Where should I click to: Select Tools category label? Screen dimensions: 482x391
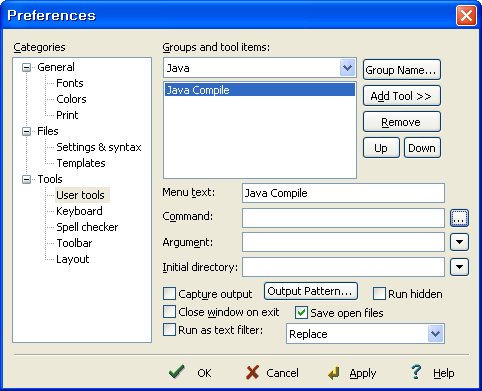point(50,179)
